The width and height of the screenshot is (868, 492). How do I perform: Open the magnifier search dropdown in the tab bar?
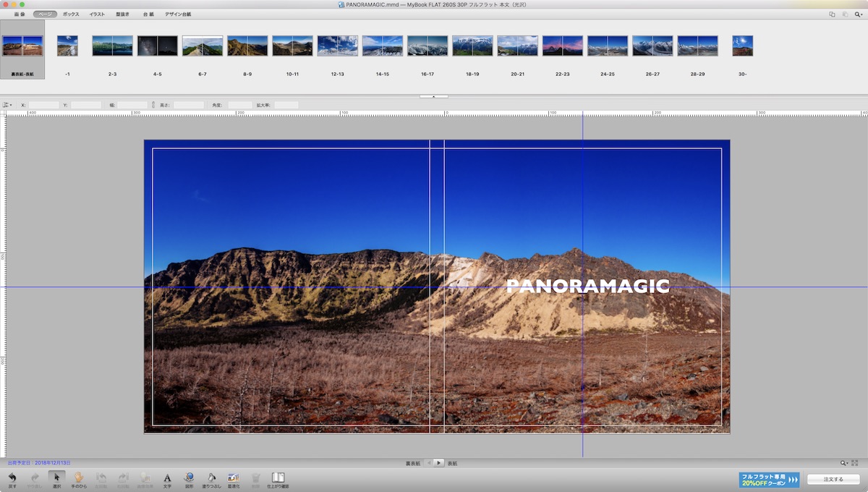point(859,14)
